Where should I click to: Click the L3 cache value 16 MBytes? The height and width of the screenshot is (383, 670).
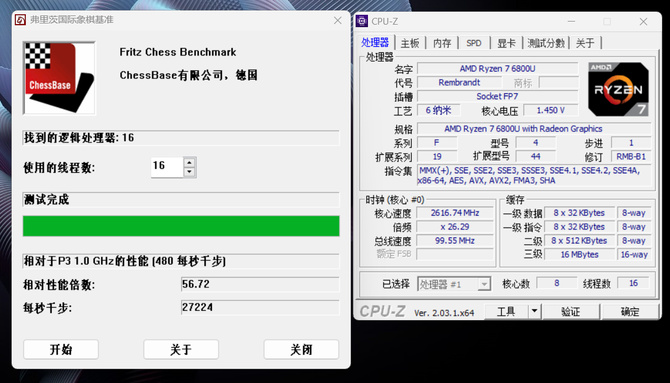(579, 254)
